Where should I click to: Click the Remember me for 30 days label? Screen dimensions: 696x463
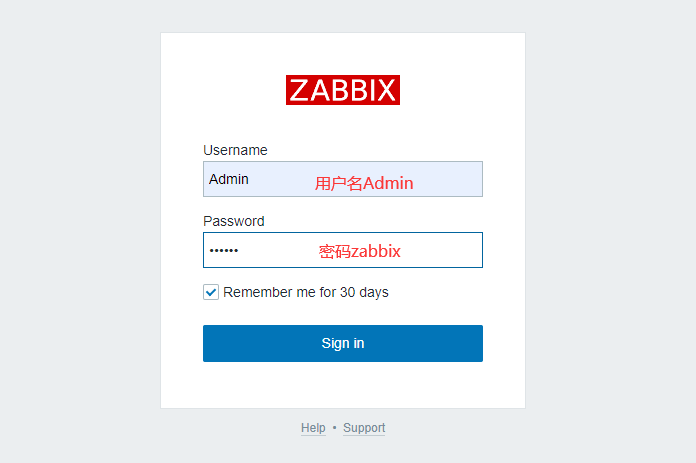click(x=305, y=292)
